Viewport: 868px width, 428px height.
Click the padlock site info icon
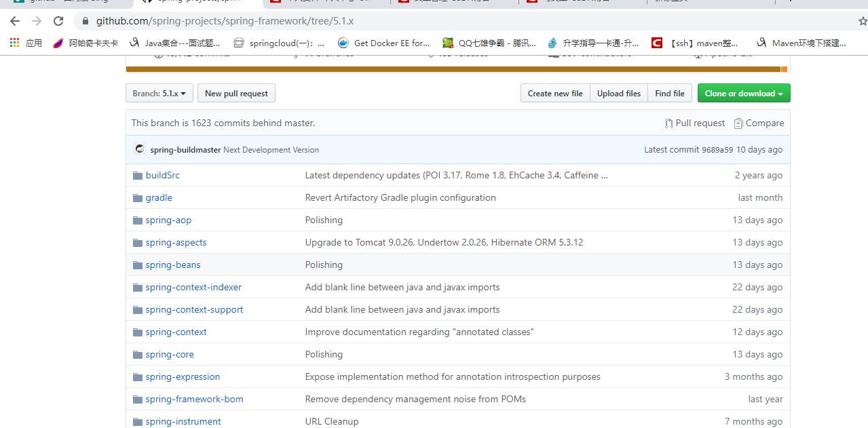click(85, 21)
